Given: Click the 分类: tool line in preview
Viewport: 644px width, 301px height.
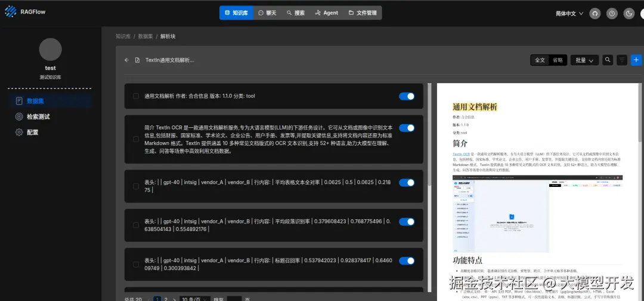Looking at the screenshot, I should (460, 133).
